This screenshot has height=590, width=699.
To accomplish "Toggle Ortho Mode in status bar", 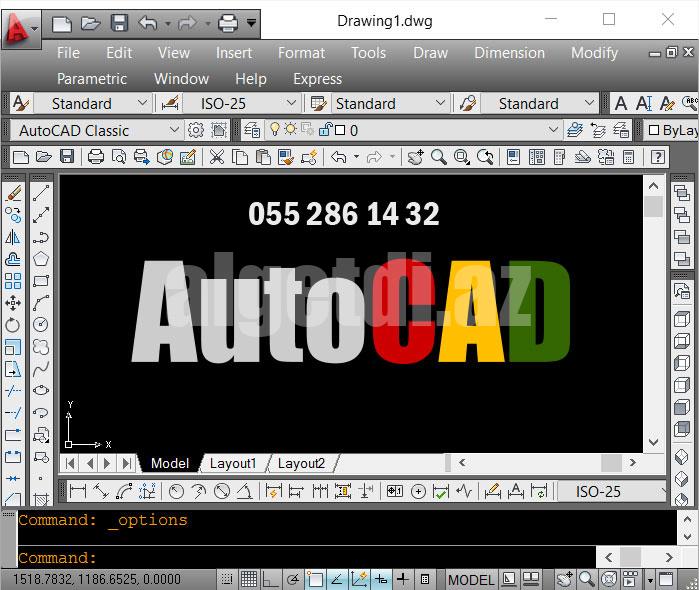I will tap(270, 579).
